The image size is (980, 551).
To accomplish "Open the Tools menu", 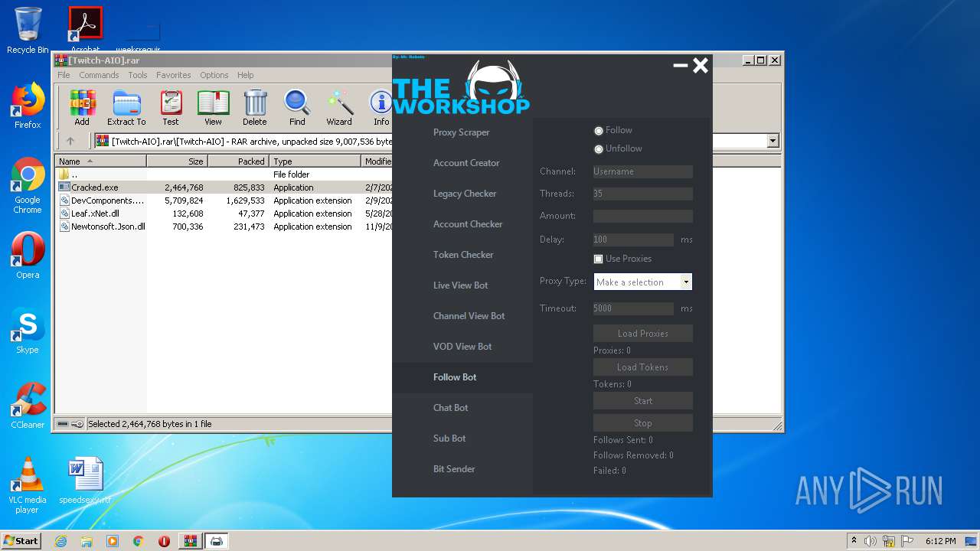I will (138, 75).
